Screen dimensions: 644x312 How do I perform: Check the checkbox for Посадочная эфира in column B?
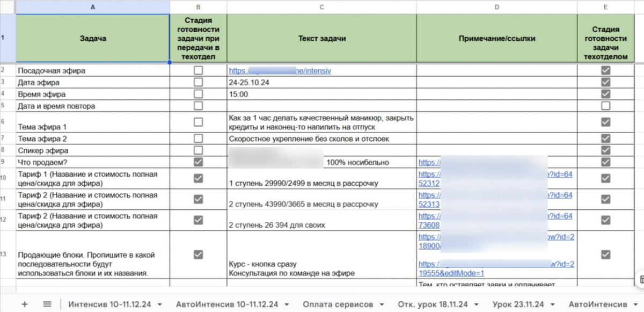coord(198,70)
